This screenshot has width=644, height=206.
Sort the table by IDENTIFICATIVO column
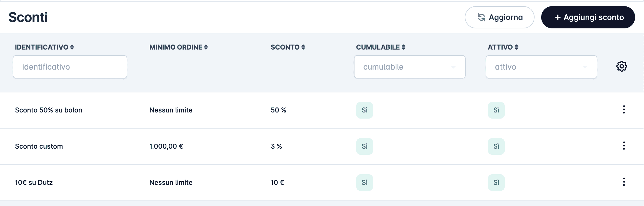[72, 47]
